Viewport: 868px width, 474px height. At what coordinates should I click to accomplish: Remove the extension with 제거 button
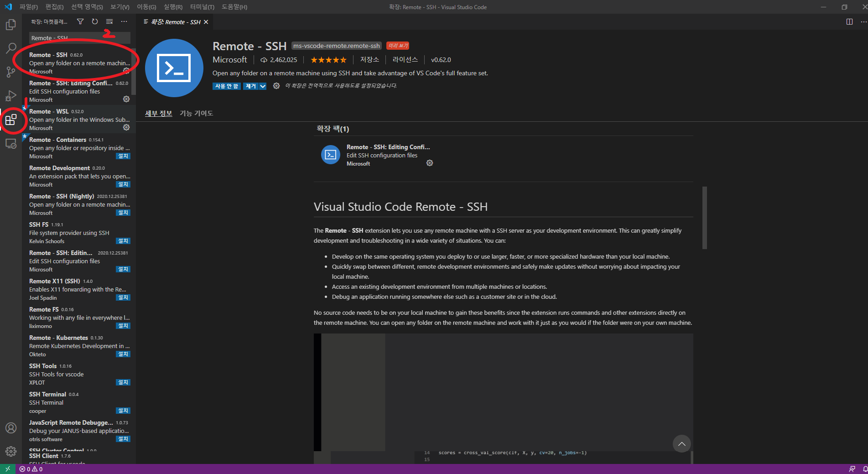[x=251, y=86]
